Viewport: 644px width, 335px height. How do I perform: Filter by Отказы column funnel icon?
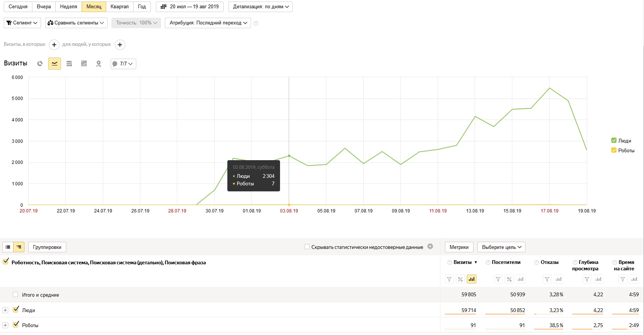548,279
